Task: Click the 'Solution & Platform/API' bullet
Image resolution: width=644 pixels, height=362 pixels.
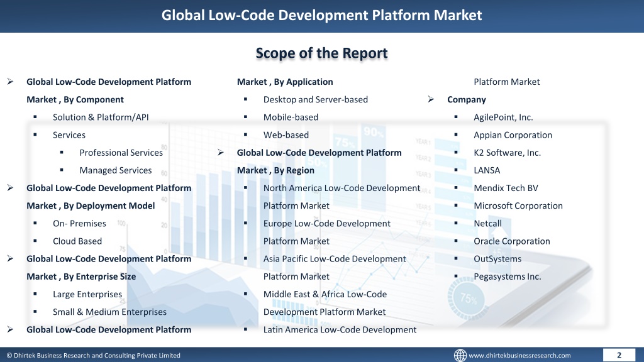Action: 101,117
